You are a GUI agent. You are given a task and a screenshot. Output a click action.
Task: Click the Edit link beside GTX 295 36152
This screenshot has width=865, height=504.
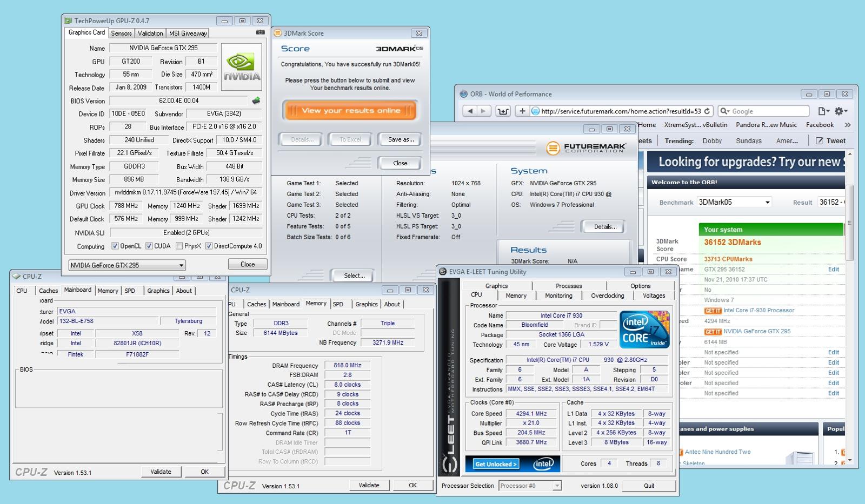[x=834, y=270]
